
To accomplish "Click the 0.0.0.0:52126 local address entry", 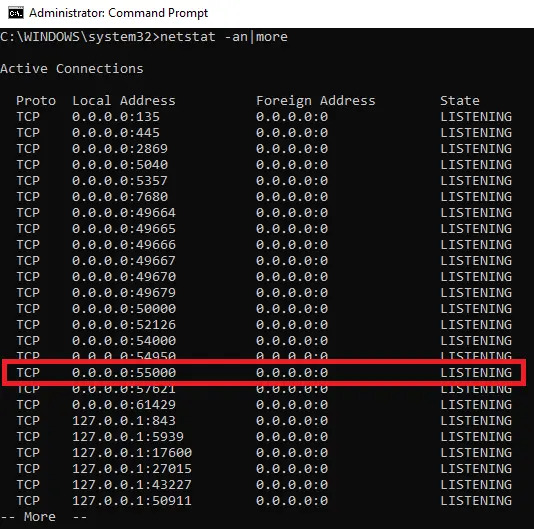I will tap(124, 325).
